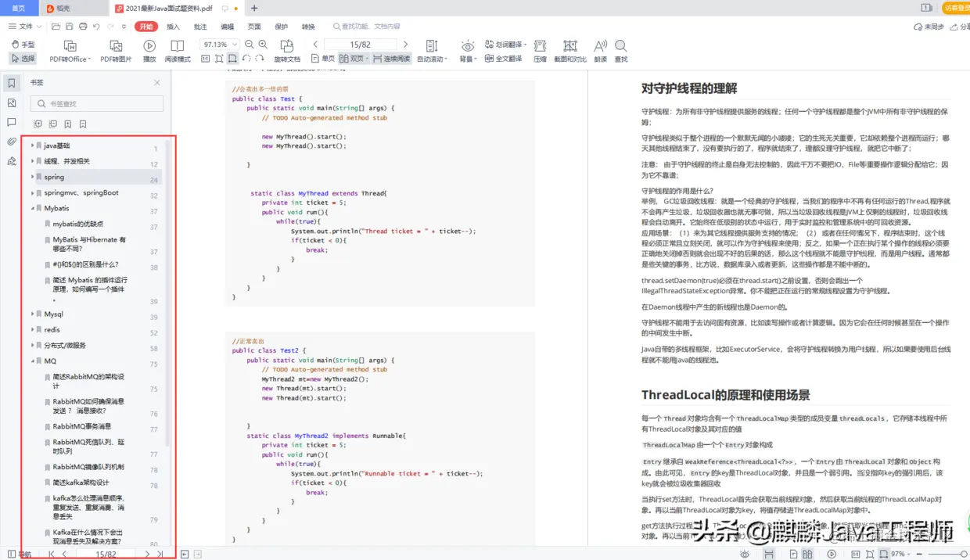Open bookmark mybatis的优缺点
This screenshot has width=970, height=560.
(x=77, y=224)
